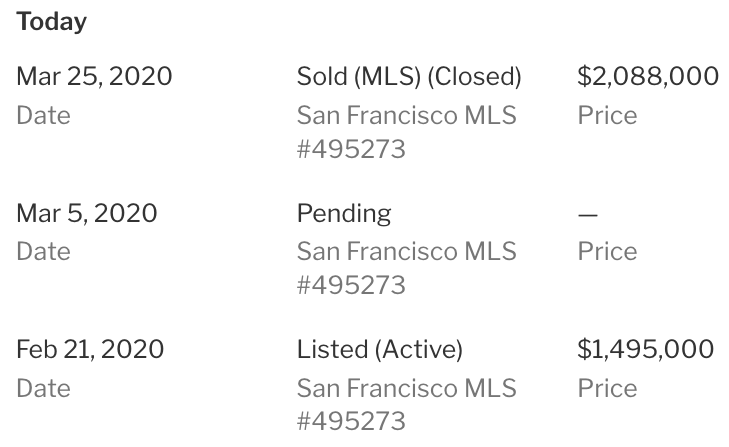Click the Date label under Feb 21, 2020
The height and width of the screenshot is (447, 729).
point(43,387)
